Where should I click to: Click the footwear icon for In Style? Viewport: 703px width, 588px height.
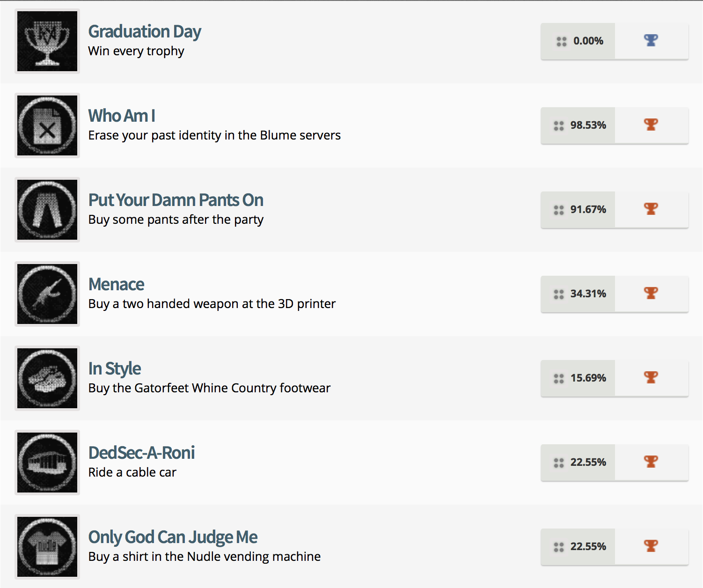(x=47, y=378)
